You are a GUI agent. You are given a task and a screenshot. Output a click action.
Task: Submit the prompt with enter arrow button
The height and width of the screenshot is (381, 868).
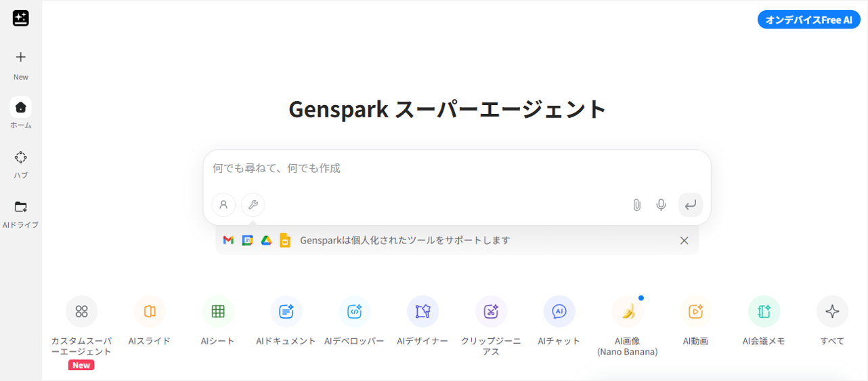point(690,205)
